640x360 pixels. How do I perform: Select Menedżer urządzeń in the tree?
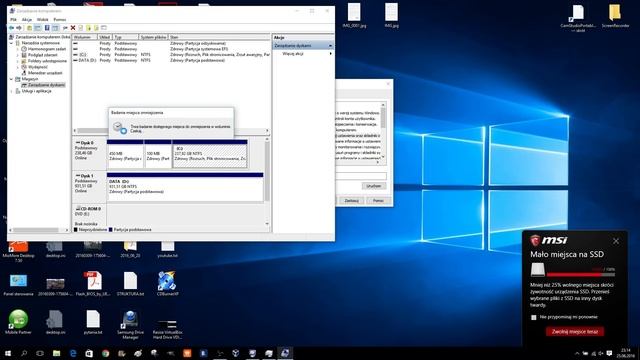pyautogui.click(x=45, y=73)
